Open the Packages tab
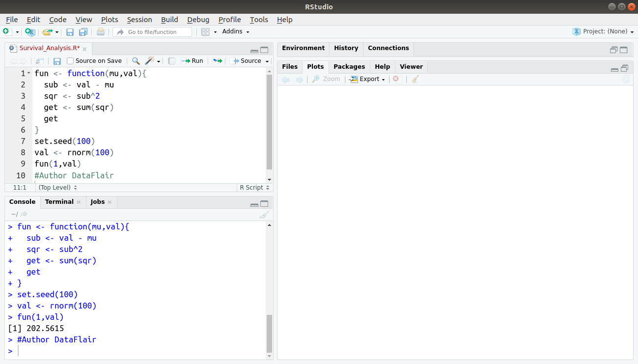The width and height of the screenshot is (638, 364). (x=349, y=67)
